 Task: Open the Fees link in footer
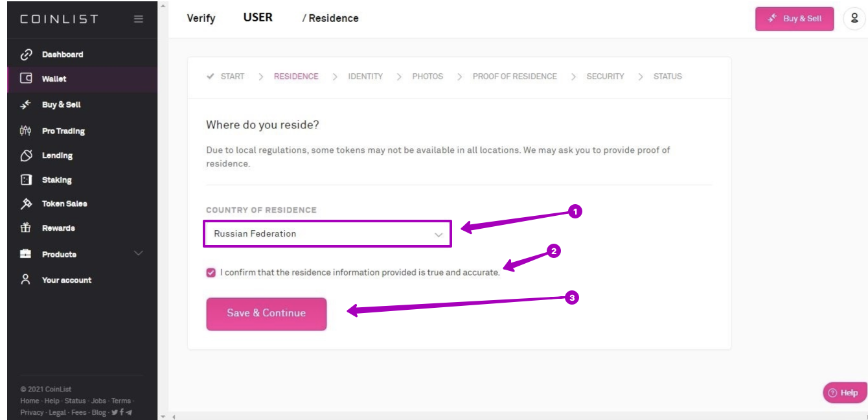click(78, 412)
